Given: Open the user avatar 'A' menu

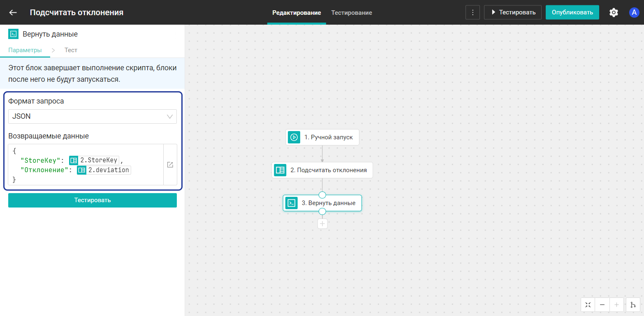Looking at the screenshot, I should click(x=634, y=12).
